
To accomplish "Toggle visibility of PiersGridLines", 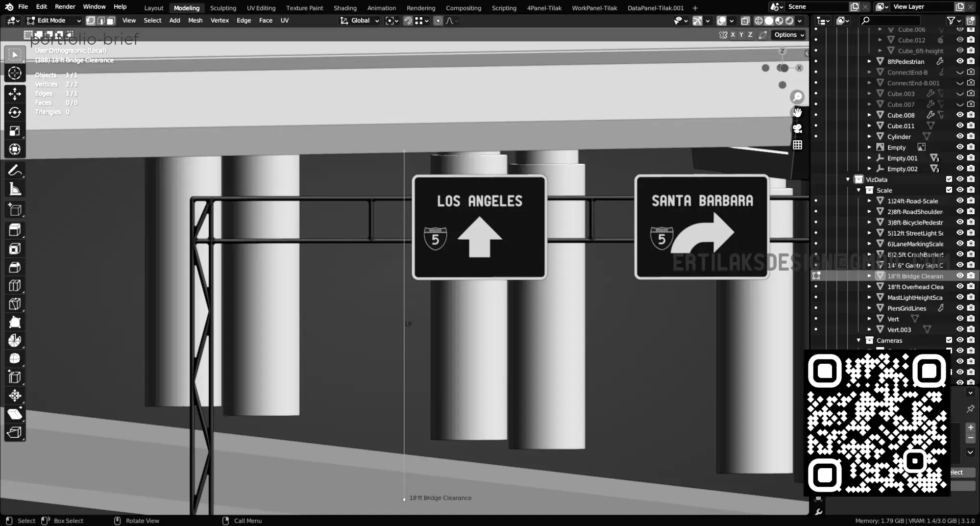I will [960, 308].
